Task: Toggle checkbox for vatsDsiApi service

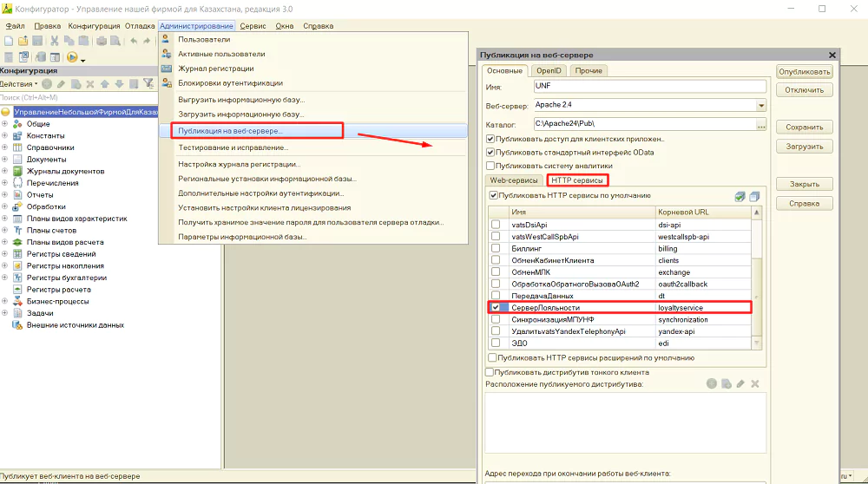Action: [x=496, y=225]
